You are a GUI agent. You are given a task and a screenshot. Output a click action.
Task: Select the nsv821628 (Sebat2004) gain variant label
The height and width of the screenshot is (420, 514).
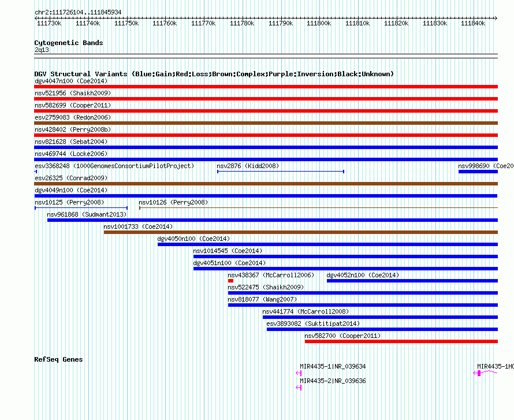[71, 142]
